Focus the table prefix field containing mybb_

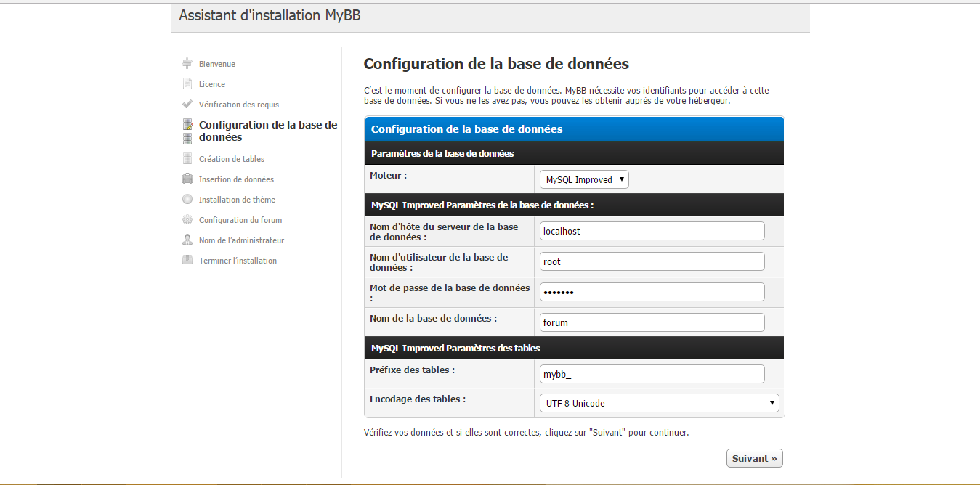[x=652, y=374]
